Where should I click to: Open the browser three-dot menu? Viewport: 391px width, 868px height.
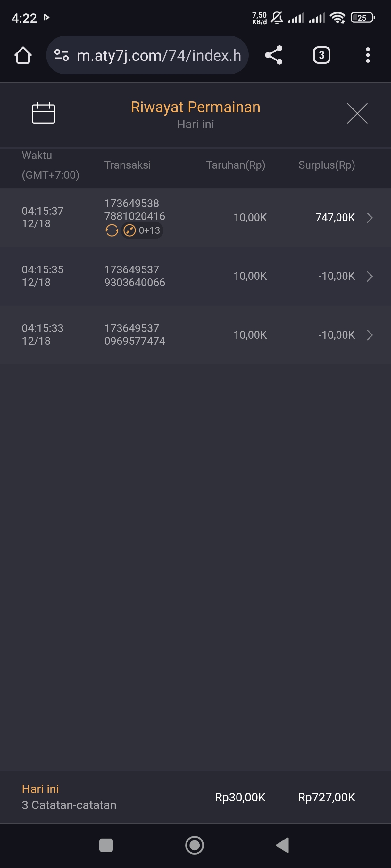click(x=368, y=55)
